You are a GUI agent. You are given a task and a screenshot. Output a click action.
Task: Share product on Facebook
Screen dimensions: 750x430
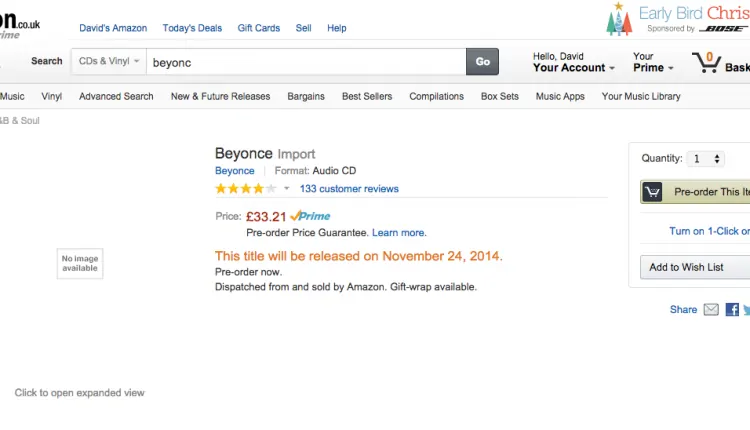coord(732,310)
